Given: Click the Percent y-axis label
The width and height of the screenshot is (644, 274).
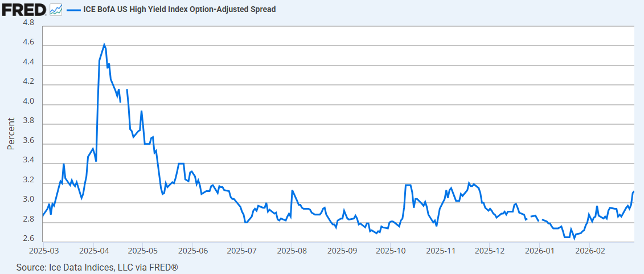Looking at the screenshot, I should coord(11,134).
